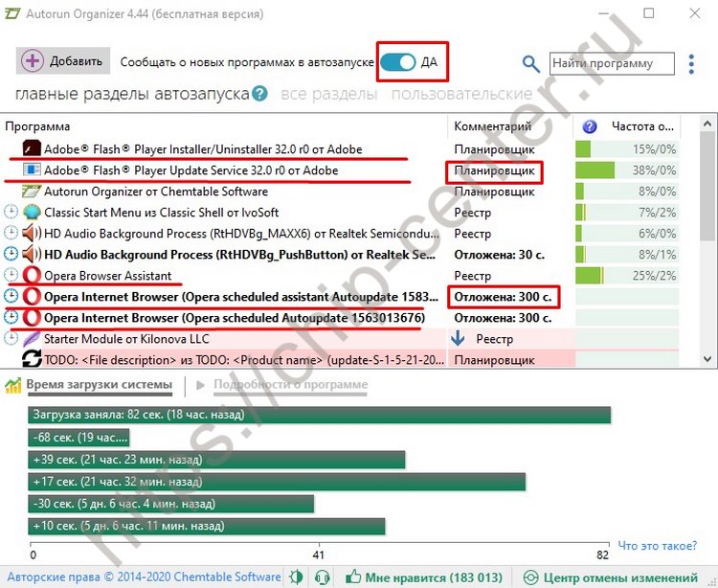This screenshot has width=718, height=588.
Task: Switch to все разделы tab
Action: pyautogui.click(x=328, y=94)
